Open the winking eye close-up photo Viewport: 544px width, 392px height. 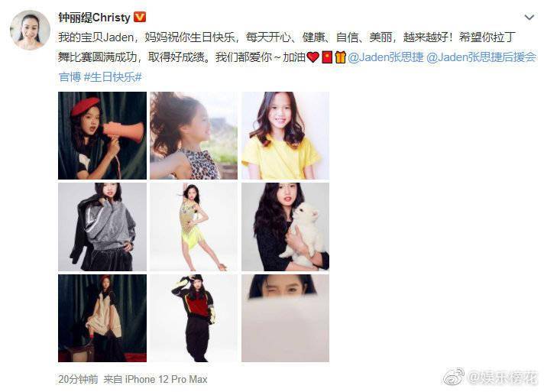tap(285, 318)
